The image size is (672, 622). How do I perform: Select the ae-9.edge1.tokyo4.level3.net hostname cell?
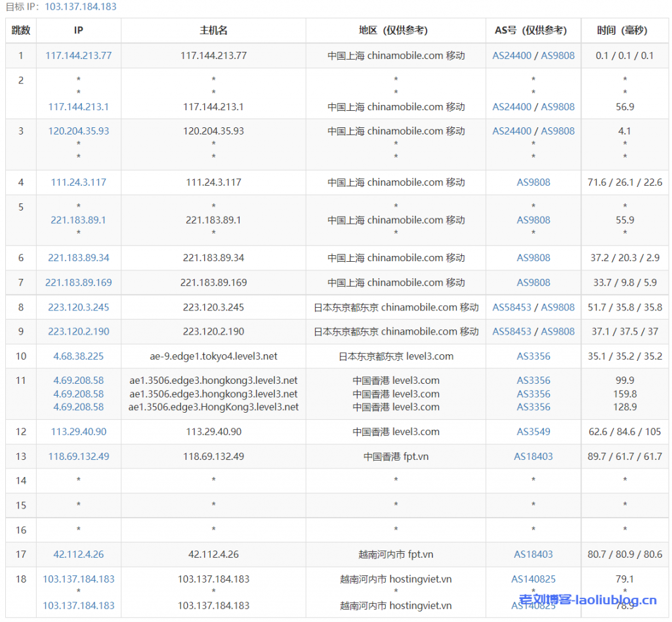click(x=213, y=356)
